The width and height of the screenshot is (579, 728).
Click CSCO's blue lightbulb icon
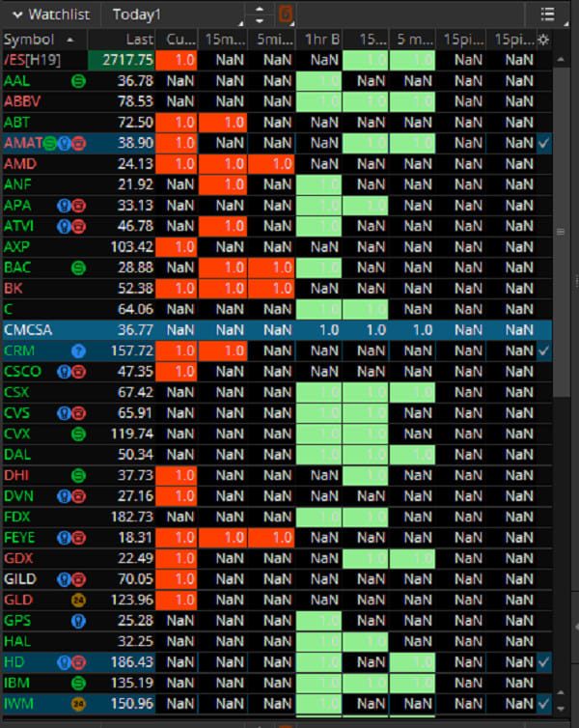(x=65, y=372)
